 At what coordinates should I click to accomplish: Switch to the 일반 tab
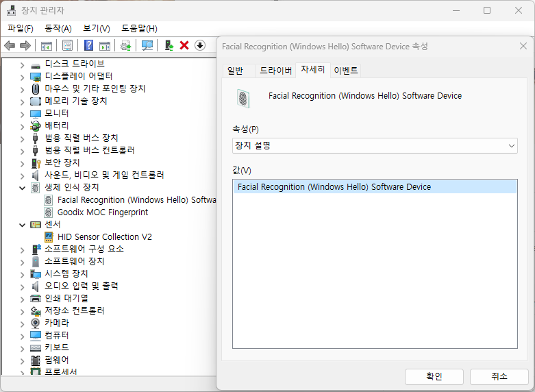[x=238, y=71]
